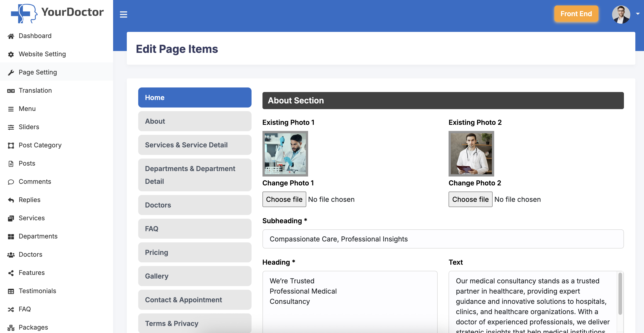The width and height of the screenshot is (644, 333).
Task: Select the Doctors page tab
Action: 195,205
